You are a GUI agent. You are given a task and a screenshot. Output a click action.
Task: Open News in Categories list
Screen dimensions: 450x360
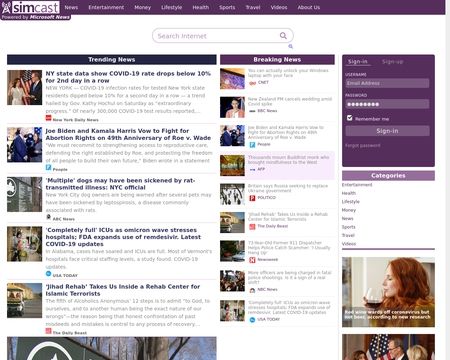tap(347, 218)
